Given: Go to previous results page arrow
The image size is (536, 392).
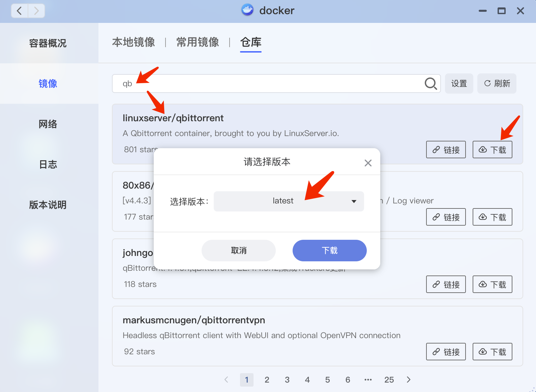Looking at the screenshot, I should 227,380.
